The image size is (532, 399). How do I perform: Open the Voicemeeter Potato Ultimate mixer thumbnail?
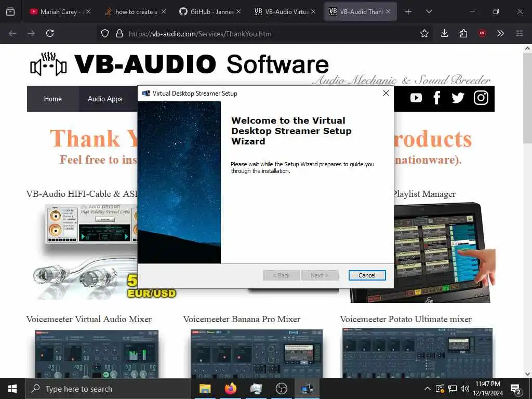tap(417, 353)
